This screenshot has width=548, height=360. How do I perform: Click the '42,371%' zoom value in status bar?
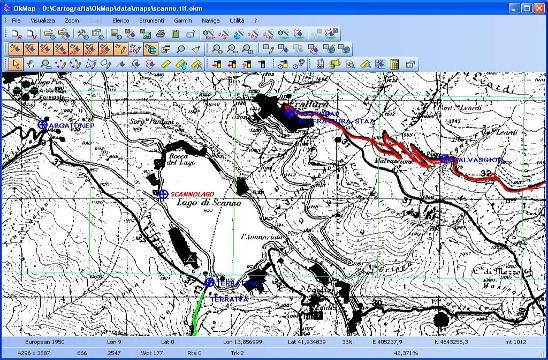tap(405, 353)
